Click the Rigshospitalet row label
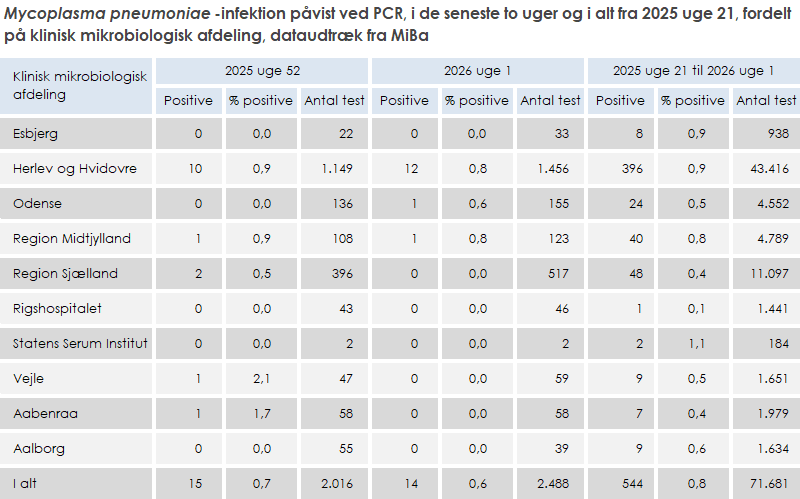 pyautogui.click(x=57, y=309)
